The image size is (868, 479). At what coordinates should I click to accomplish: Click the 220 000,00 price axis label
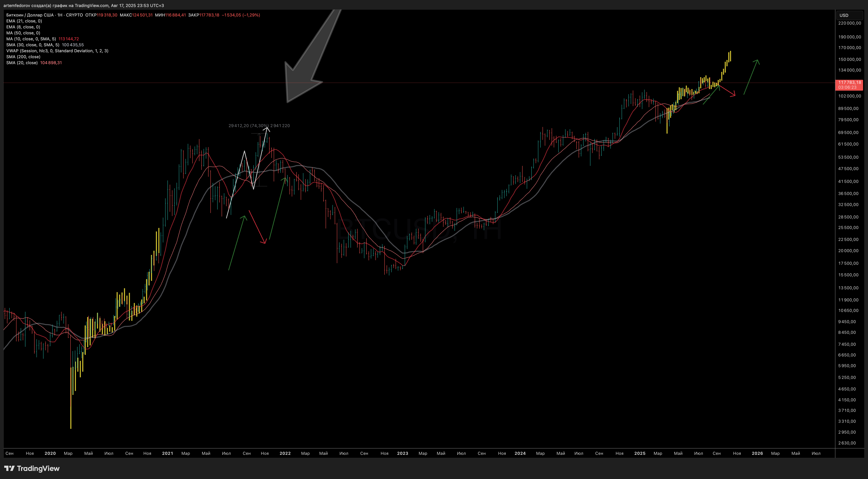(x=849, y=23)
